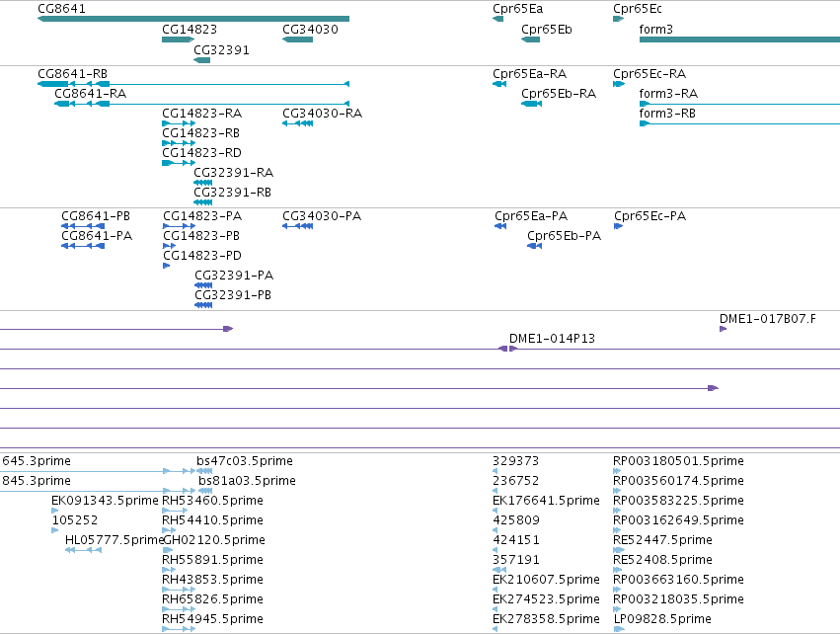Select EST 424151 label
The width and height of the screenshot is (840, 634).
coord(516,540)
